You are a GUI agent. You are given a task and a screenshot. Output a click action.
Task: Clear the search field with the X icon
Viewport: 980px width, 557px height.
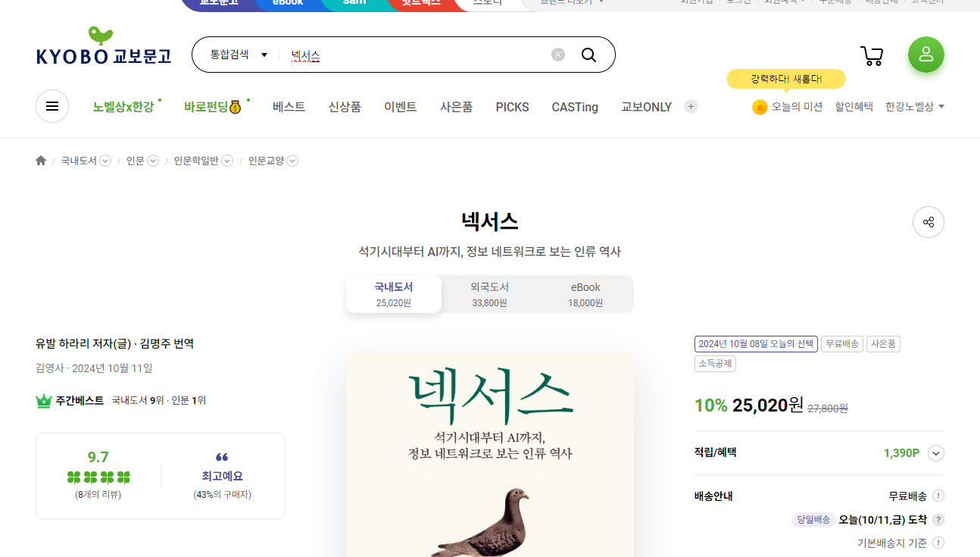click(558, 55)
